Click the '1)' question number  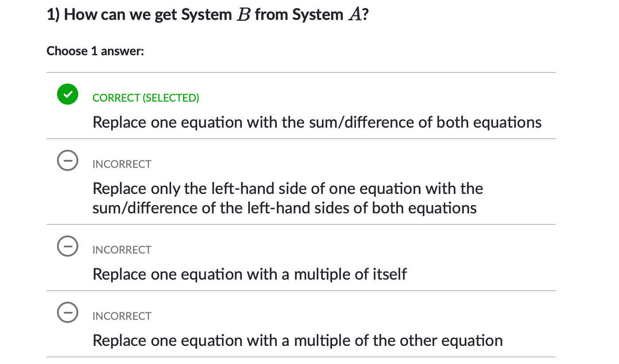coord(53,15)
